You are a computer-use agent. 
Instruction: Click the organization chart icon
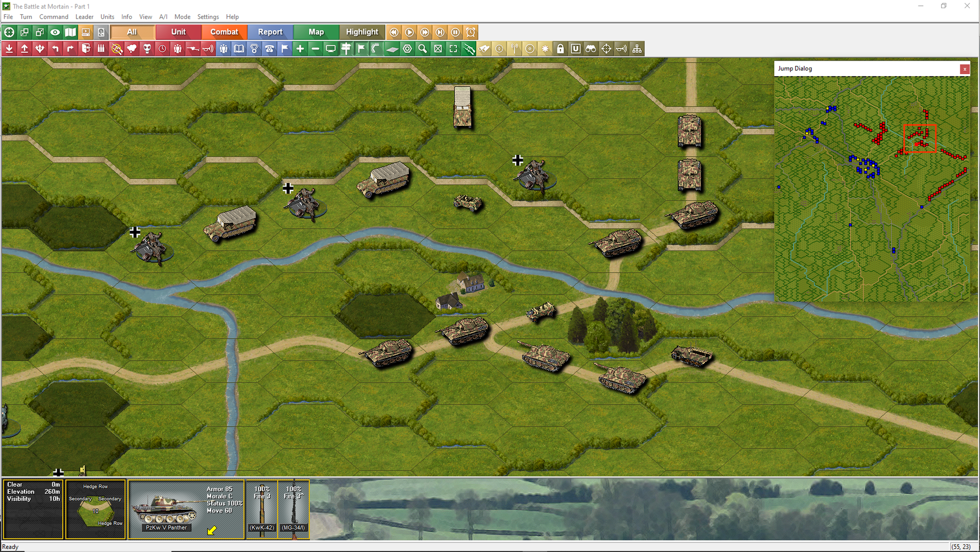(636, 49)
